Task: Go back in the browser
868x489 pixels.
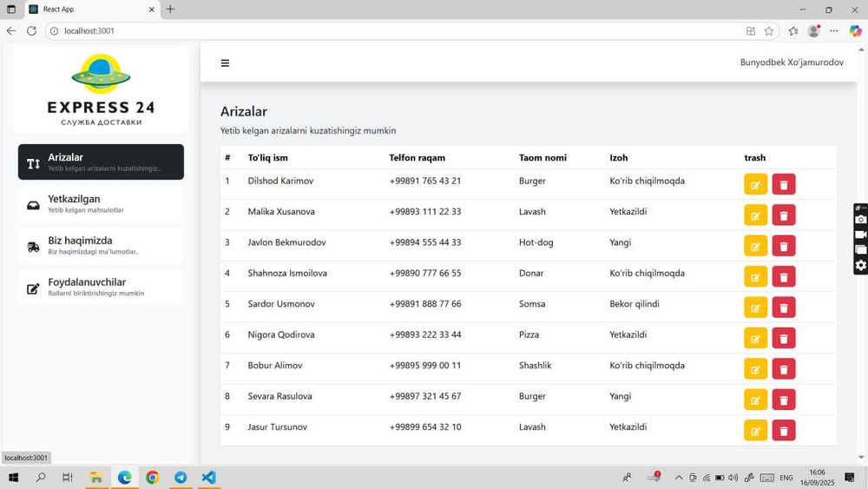Action: (11, 31)
